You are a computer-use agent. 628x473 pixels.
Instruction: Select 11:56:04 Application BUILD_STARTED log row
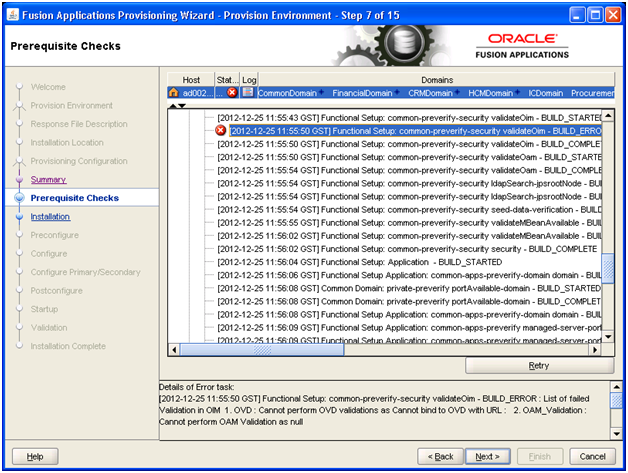tap(359, 262)
